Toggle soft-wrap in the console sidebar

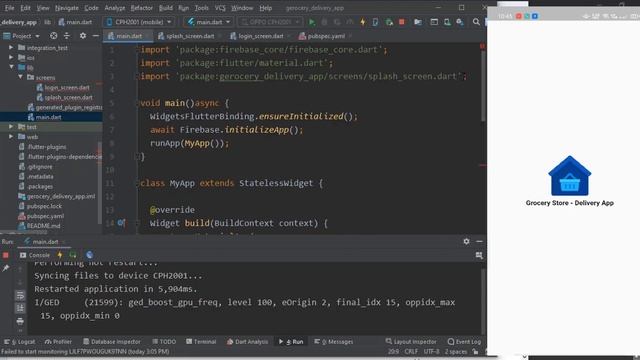pyautogui.click(x=20, y=295)
